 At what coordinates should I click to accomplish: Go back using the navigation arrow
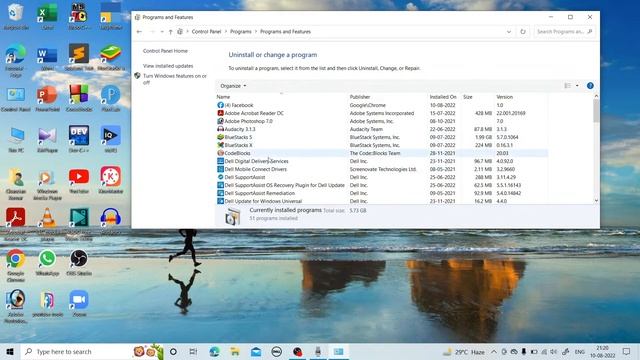tap(139, 31)
